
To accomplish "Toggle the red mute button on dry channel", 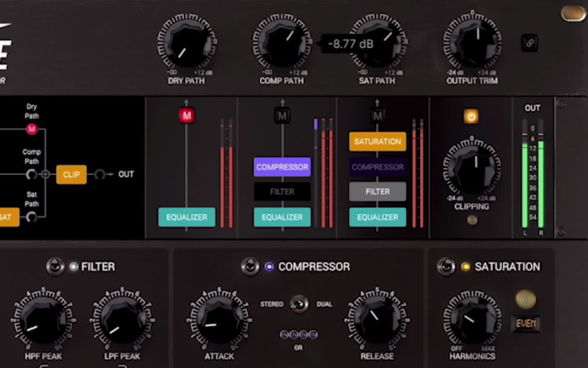I will click(x=186, y=116).
